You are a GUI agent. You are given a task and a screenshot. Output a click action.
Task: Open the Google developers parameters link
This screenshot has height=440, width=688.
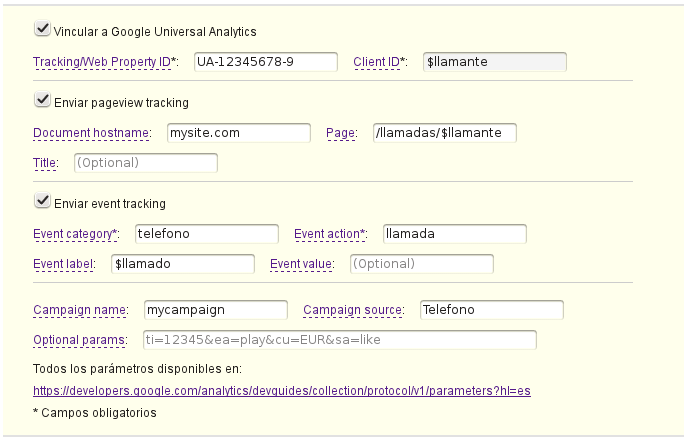[281, 390]
